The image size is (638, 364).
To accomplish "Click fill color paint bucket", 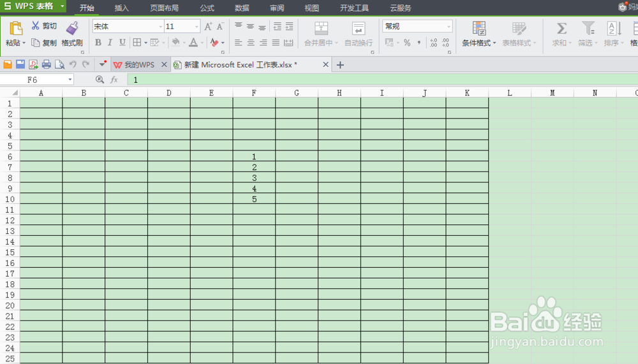I will pyautogui.click(x=176, y=42).
